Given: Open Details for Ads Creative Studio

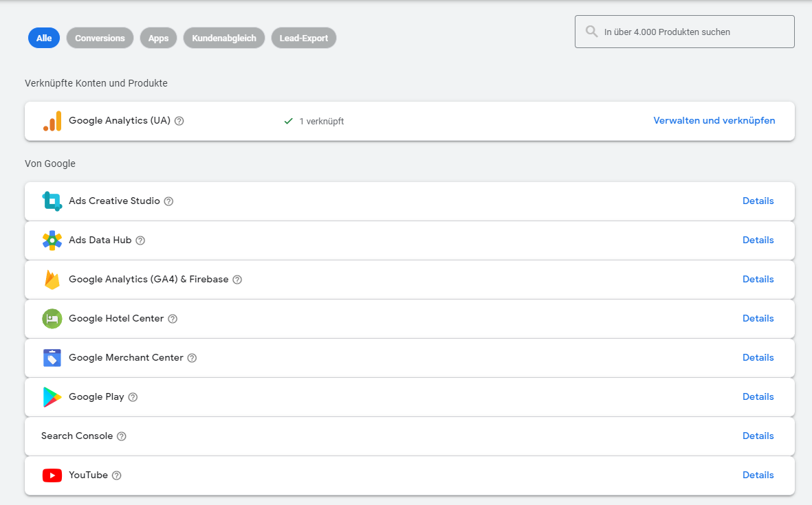Looking at the screenshot, I should [758, 201].
